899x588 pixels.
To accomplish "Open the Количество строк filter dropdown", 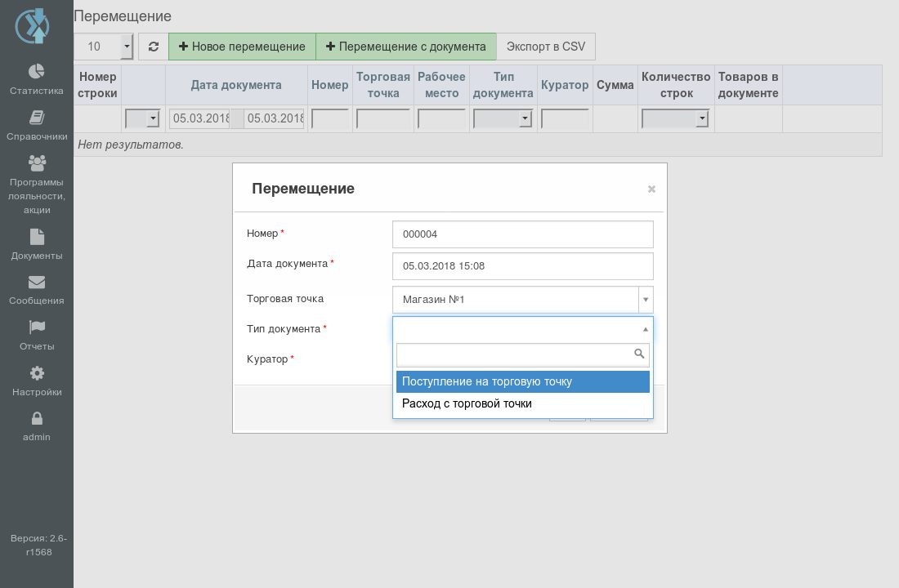I will click(675, 118).
